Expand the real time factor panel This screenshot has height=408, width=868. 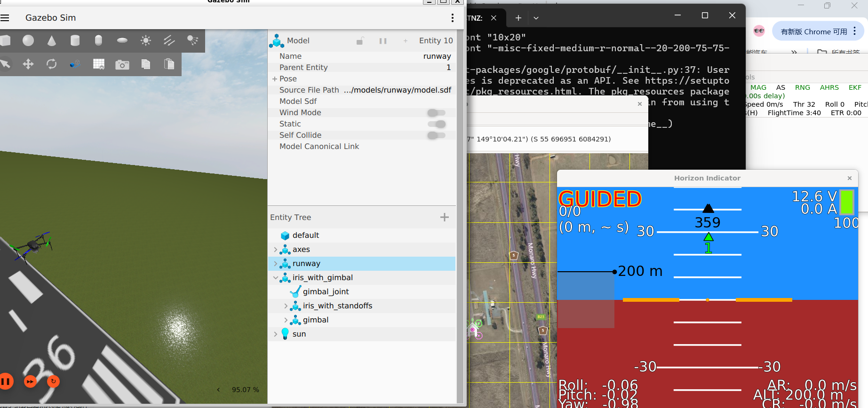coord(218,390)
